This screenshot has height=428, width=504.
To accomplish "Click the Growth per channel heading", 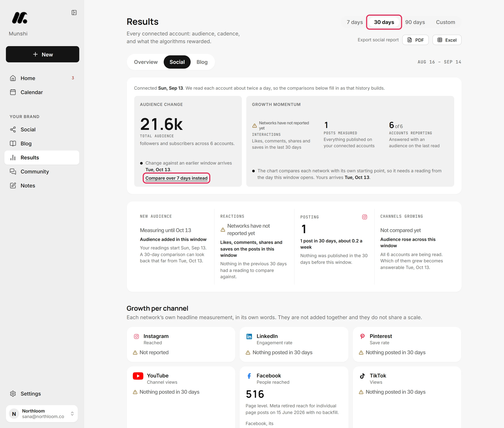I will pyautogui.click(x=157, y=308).
